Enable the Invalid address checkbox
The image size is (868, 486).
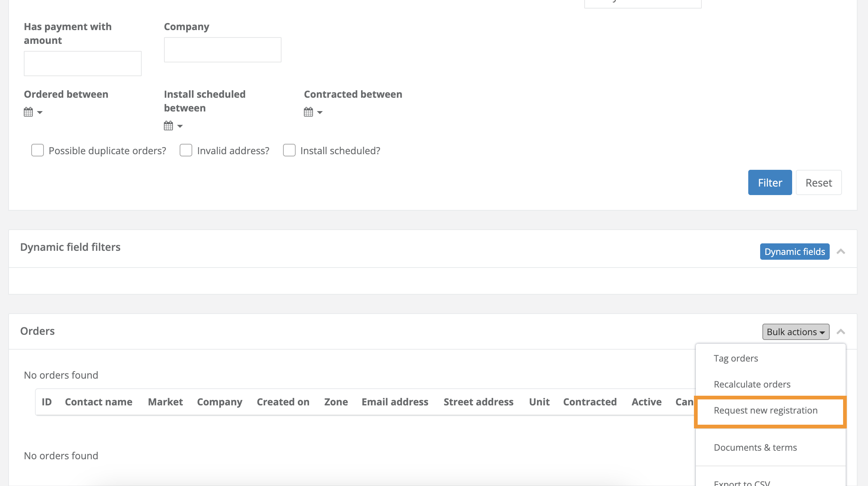[186, 150]
